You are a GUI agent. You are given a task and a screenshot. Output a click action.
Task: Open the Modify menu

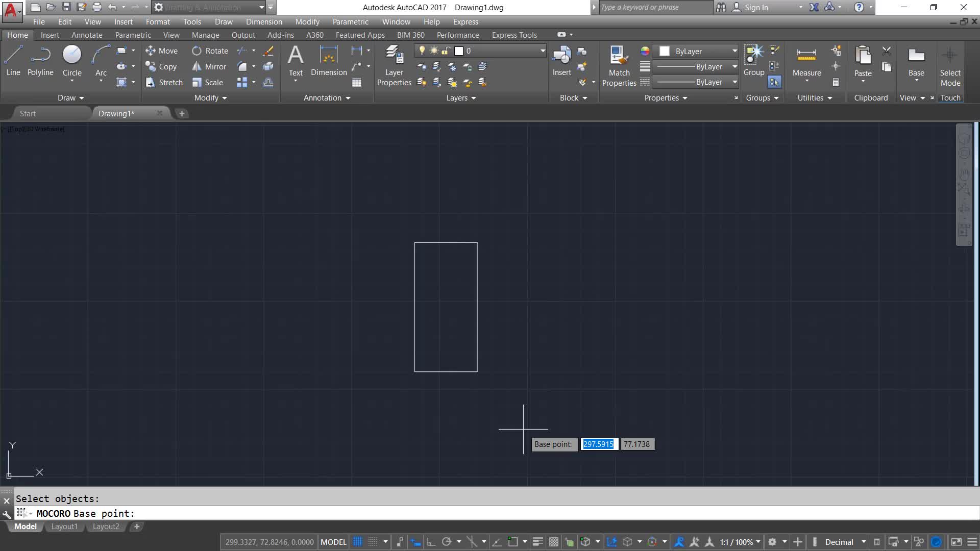pos(307,21)
